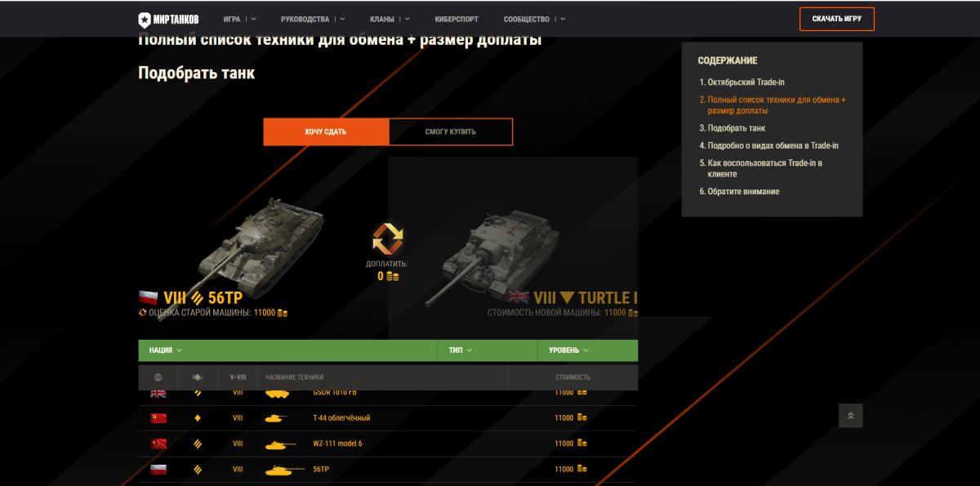This screenshot has height=486, width=980.
Task: Open the Киберспорт menu item
Action: click(x=458, y=19)
